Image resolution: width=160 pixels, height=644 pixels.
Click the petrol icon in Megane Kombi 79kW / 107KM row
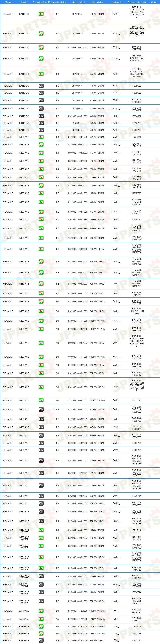pyautogui.click(x=41, y=557)
